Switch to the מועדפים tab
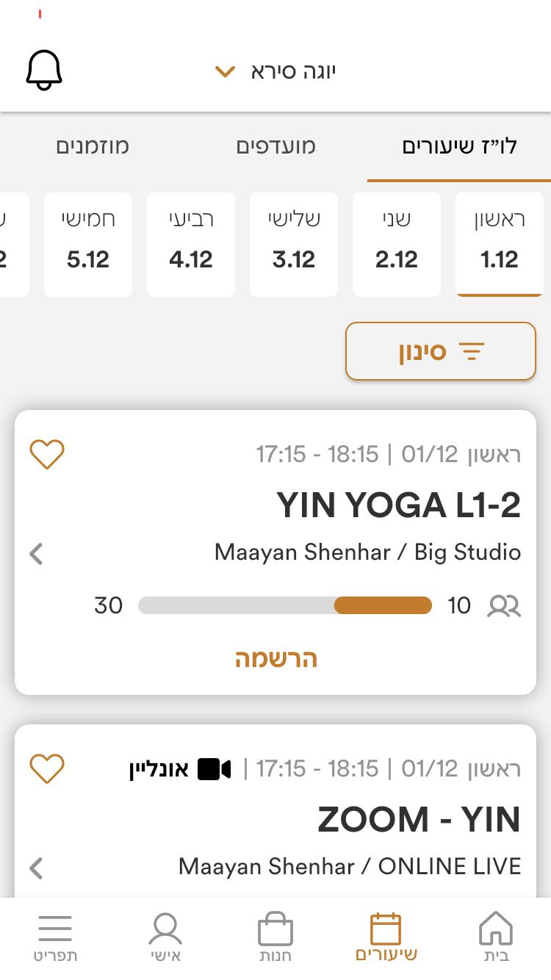The width and height of the screenshot is (551, 980). click(x=275, y=146)
